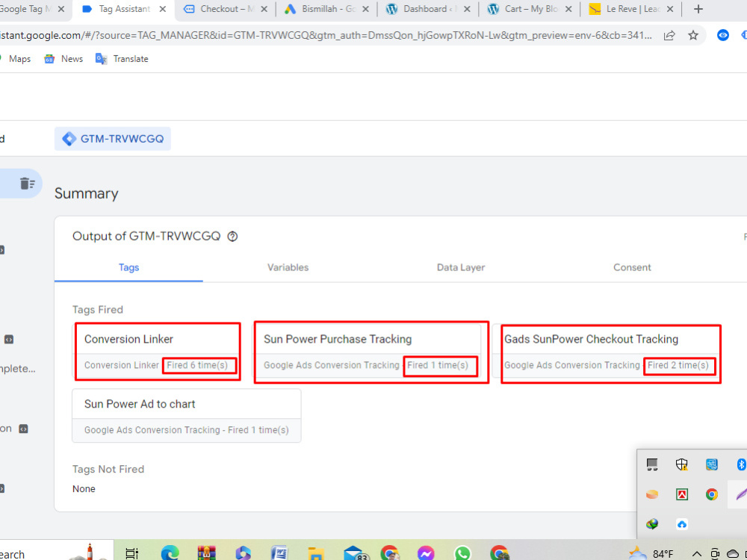Image resolution: width=747 pixels, height=560 pixels.
Task: Open File Explorer from the taskbar
Action: (x=315, y=553)
